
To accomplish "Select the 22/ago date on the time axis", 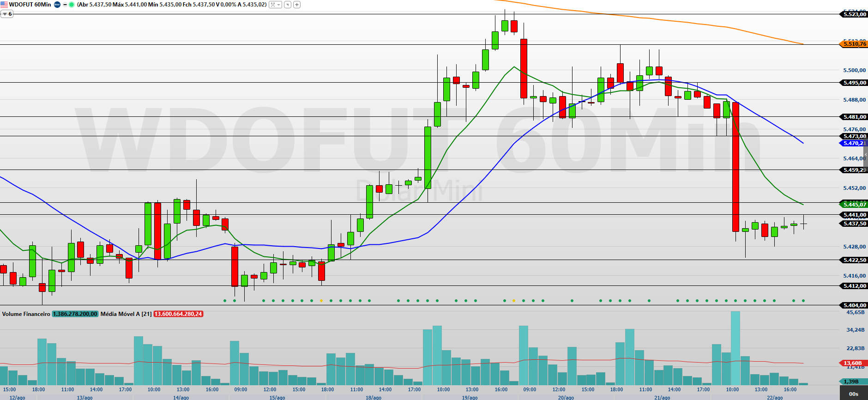I will coord(775,397).
